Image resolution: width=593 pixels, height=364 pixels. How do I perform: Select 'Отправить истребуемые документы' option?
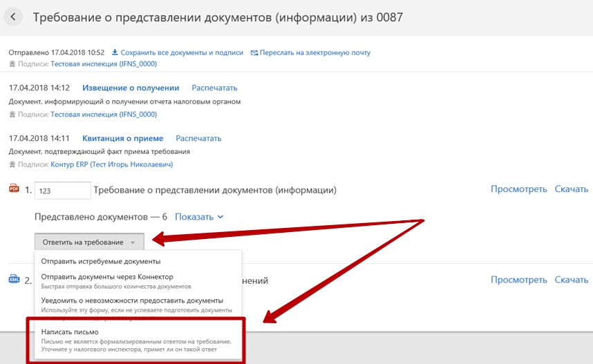[x=101, y=261]
